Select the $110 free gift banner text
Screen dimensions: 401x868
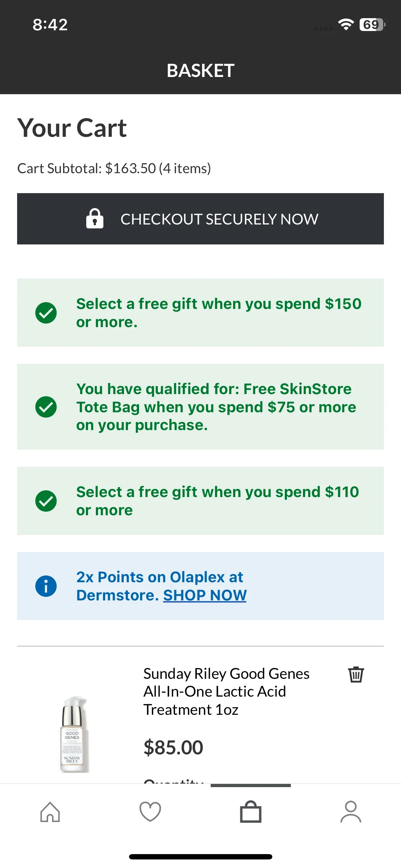(217, 501)
